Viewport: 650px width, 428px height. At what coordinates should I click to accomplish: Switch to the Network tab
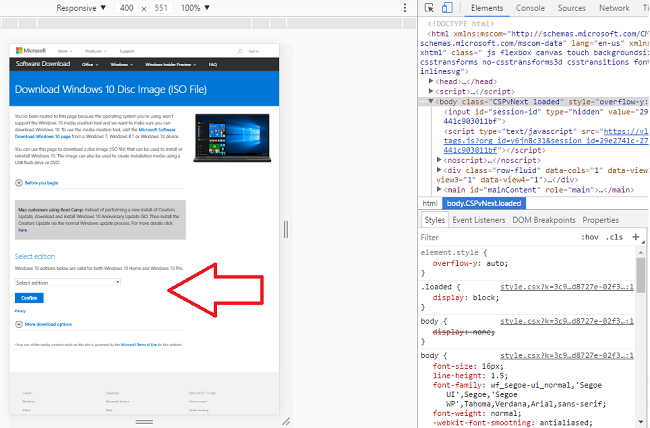(614, 8)
